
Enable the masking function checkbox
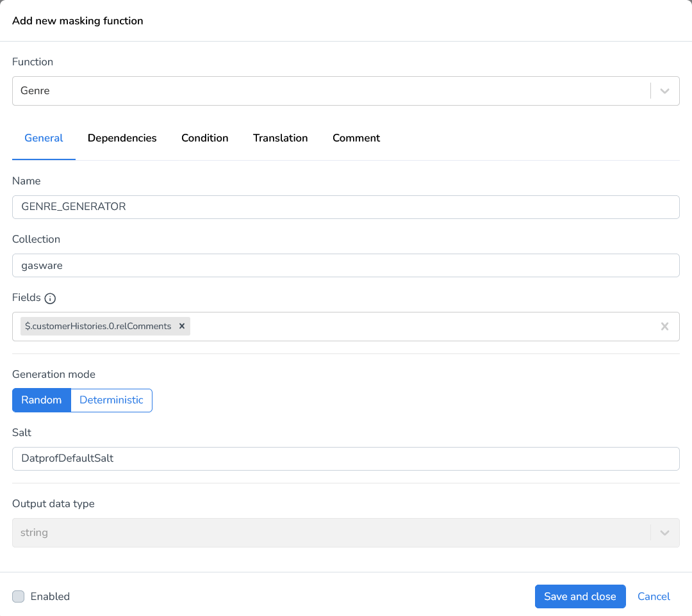coord(19,596)
